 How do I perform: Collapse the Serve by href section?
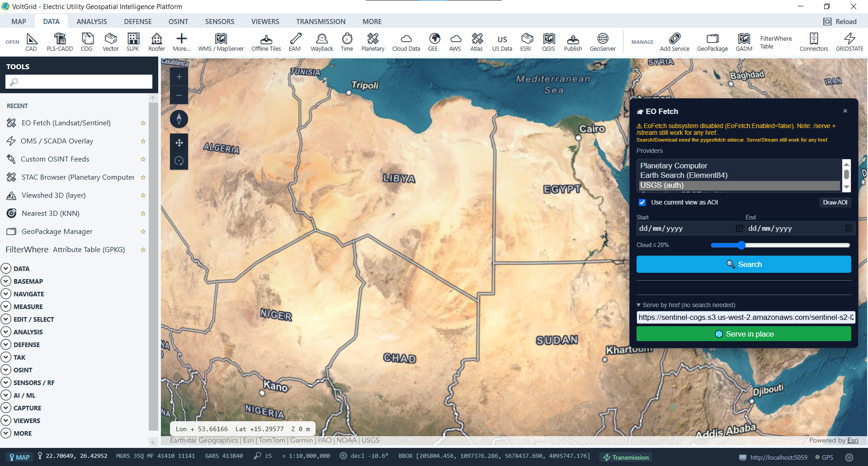tap(686, 305)
